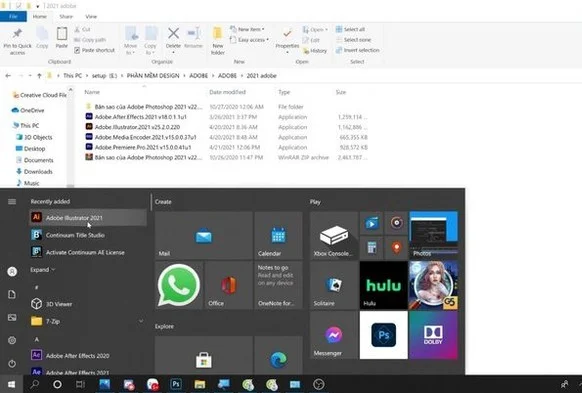582x393 pixels.
Task: Open Photoshop from the taskbar
Action: pos(176,384)
